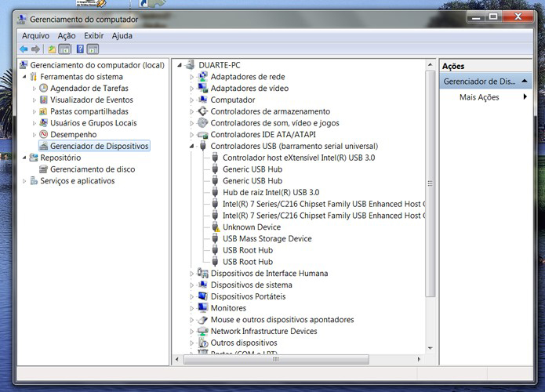Collapse the Gerenciador de Dis... actions section
The height and width of the screenshot is (392, 545).
pos(525,82)
